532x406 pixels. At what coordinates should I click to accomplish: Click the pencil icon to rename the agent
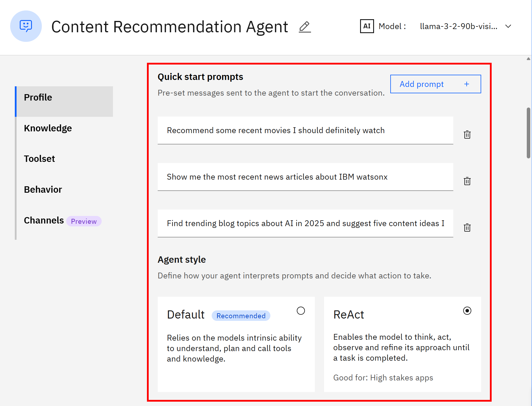305,27
